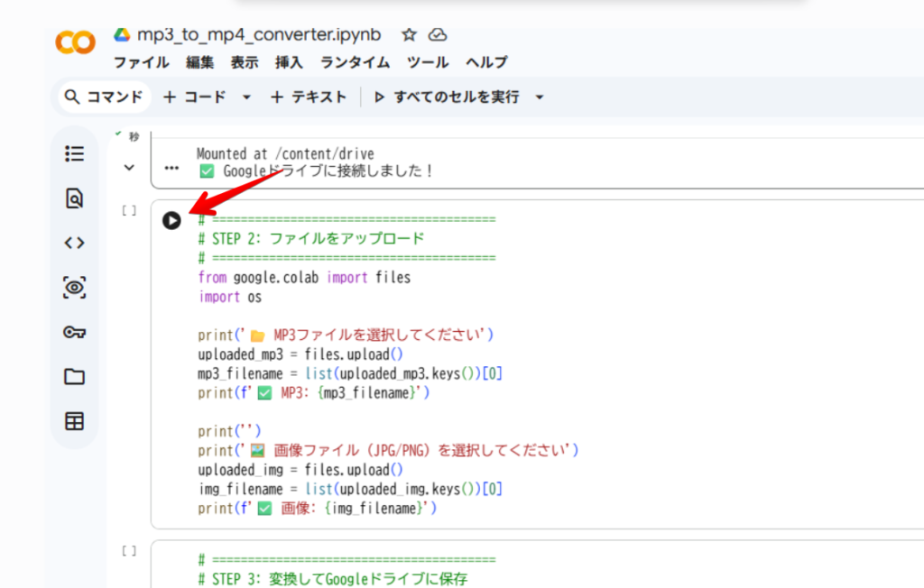The image size is (924, 588).
Task: Open the table of contents sidebar icon
Action: pyautogui.click(x=74, y=154)
